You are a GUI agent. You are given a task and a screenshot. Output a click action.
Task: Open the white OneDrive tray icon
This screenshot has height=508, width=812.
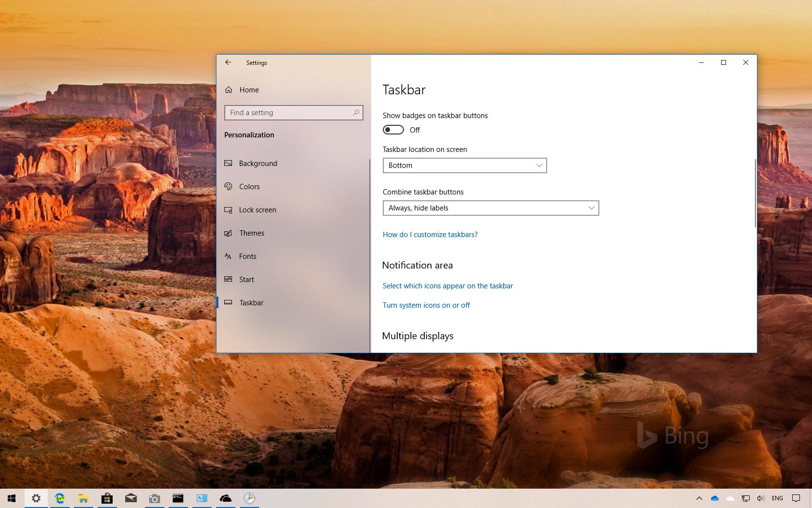coord(730,498)
